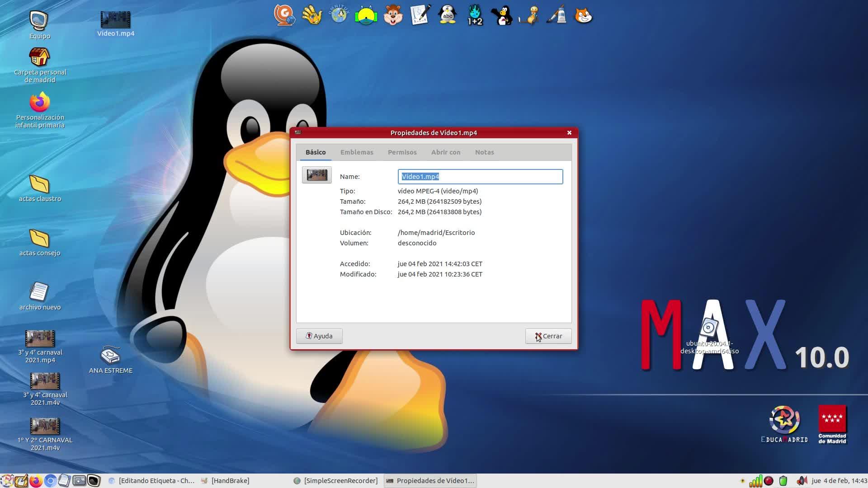Click the Name text field
The height and width of the screenshot is (488, 868).
pyautogui.click(x=480, y=177)
